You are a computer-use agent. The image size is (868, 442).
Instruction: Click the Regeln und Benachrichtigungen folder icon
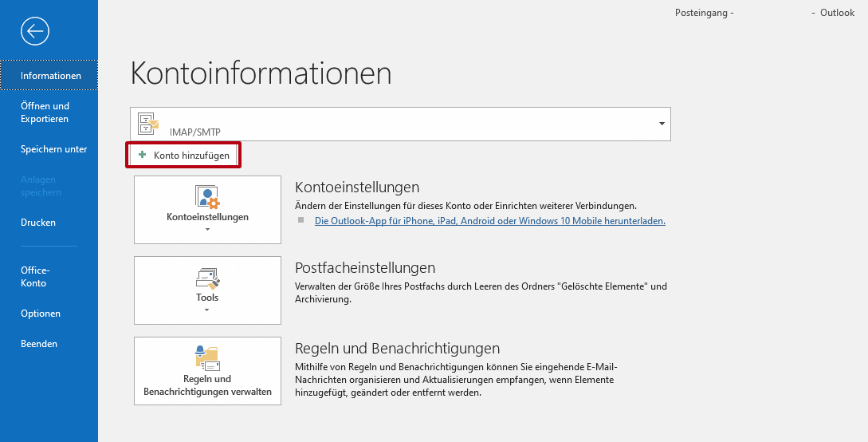click(x=207, y=357)
